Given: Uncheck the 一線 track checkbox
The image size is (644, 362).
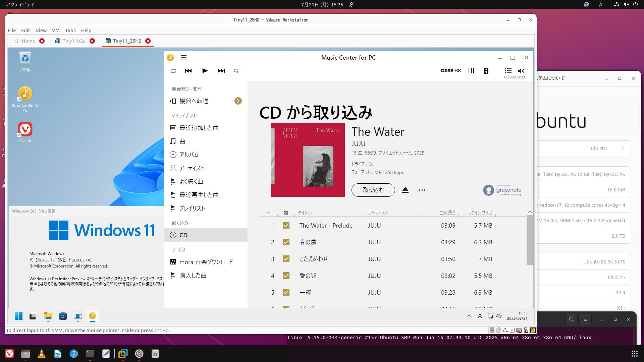Looking at the screenshot, I should pos(286,292).
